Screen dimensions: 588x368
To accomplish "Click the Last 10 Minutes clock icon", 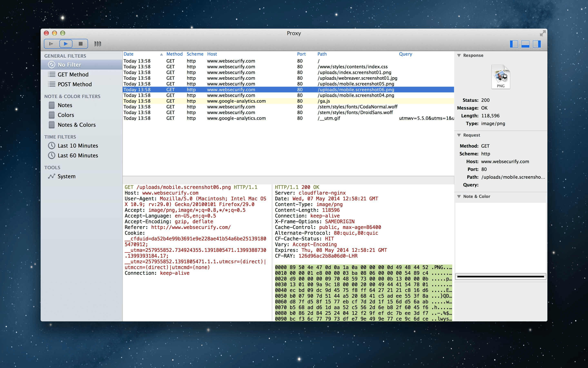I will coord(51,146).
